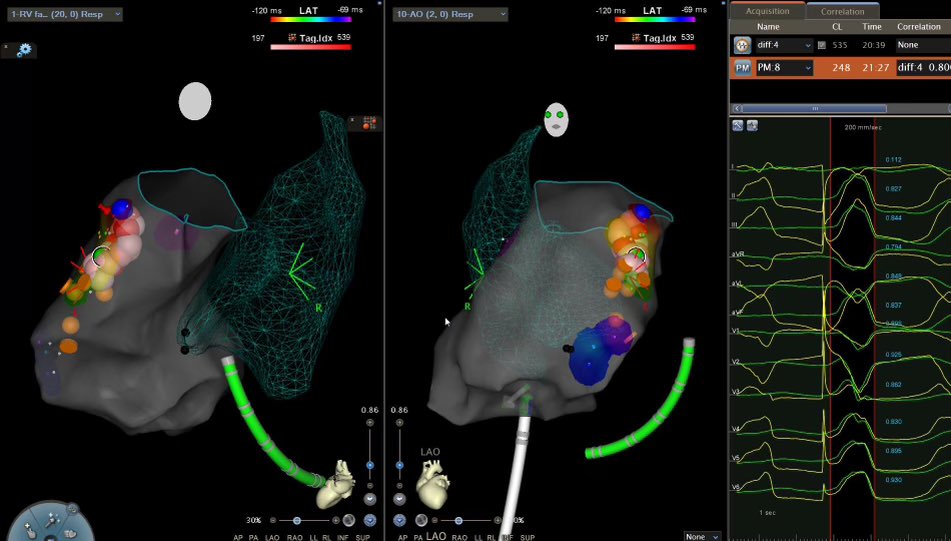Set right viewer to SUP view
The image size is (951, 541).
[528, 537]
